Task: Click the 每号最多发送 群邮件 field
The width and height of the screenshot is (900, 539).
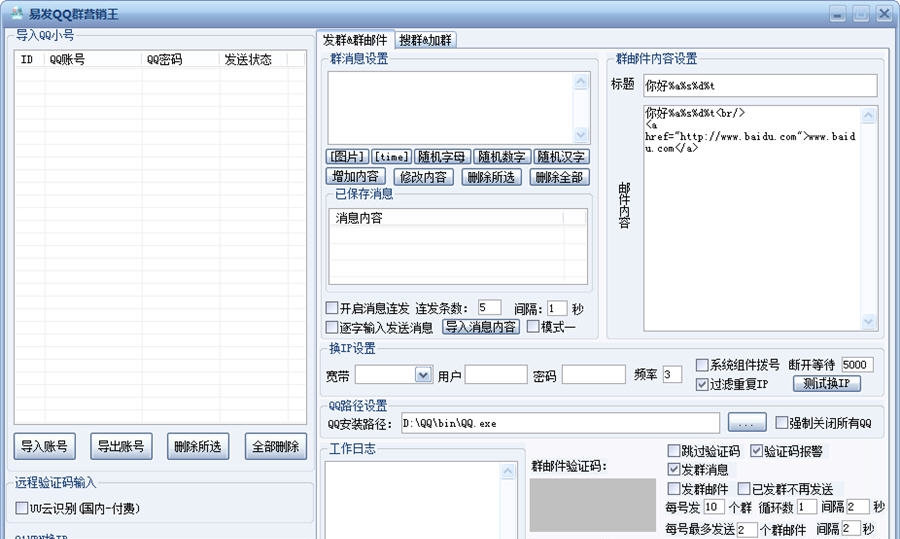Action: click(746, 529)
